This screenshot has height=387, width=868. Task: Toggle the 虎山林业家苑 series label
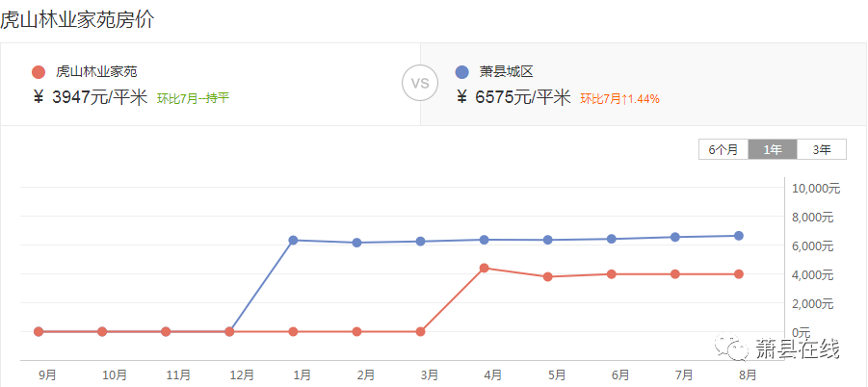pos(96,72)
